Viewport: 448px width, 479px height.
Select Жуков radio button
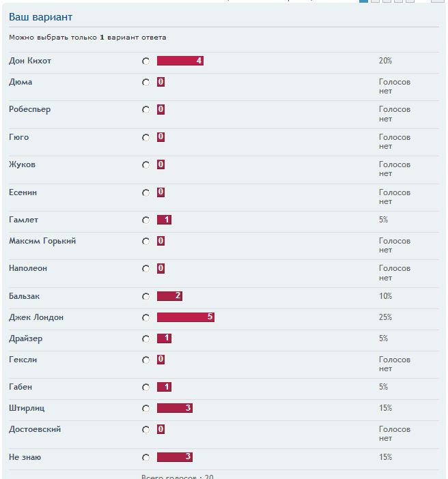coord(146,165)
